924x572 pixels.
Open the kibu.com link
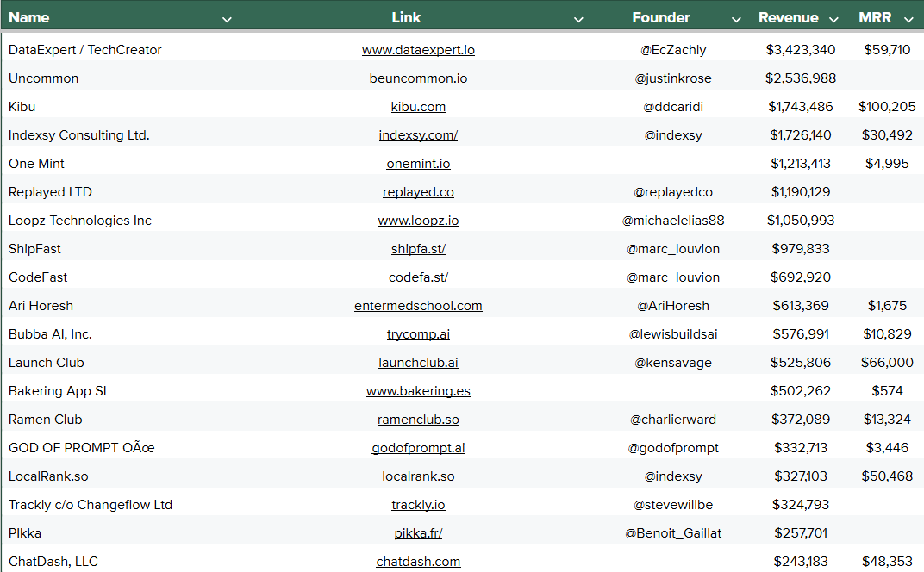click(x=418, y=106)
